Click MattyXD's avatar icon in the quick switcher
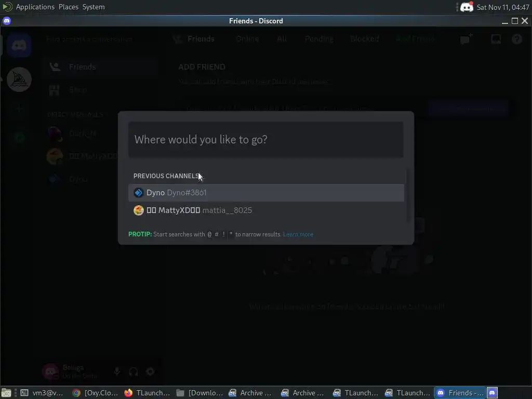The height and width of the screenshot is (399, 532). click(x=138, y=210)
